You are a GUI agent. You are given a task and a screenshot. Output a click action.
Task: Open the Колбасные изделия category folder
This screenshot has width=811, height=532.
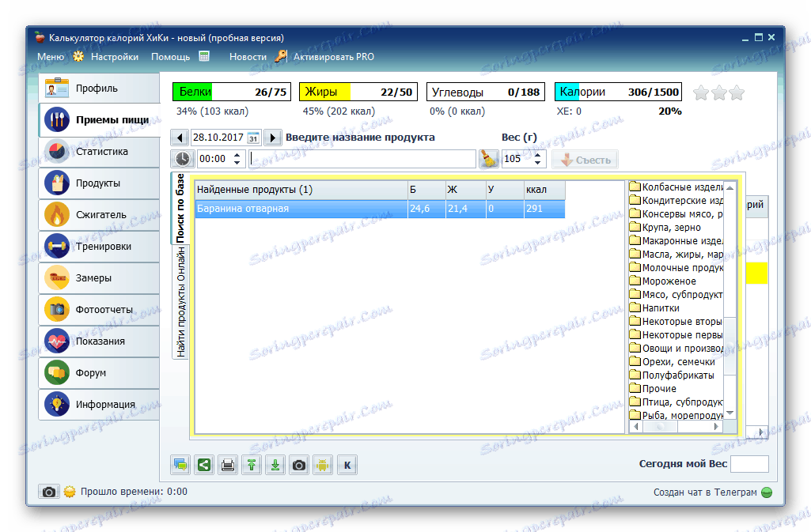point(676,187)
